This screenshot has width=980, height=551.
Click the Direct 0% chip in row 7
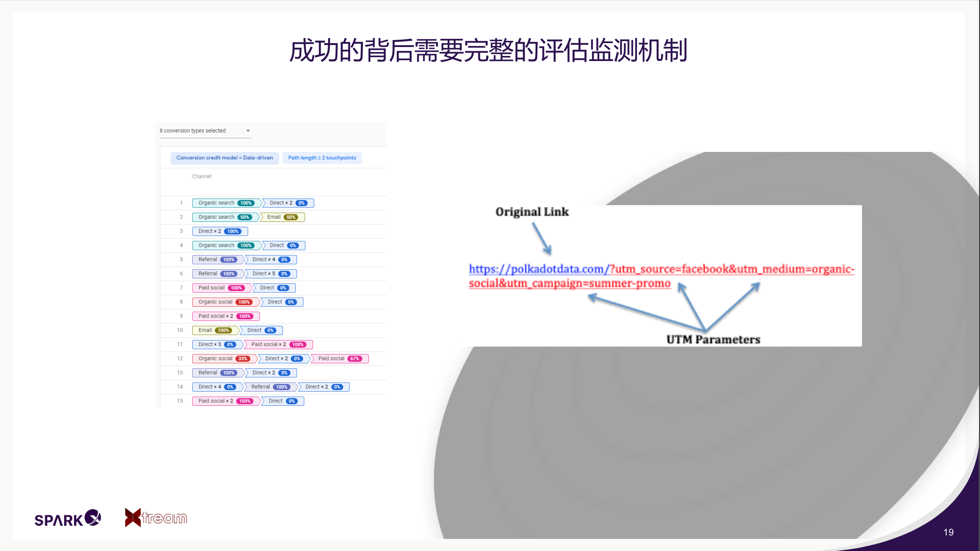coord(275,288)
